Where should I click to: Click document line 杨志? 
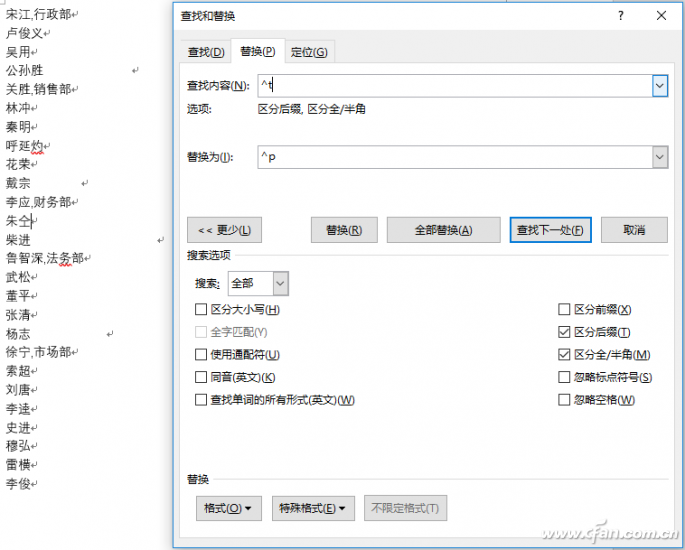(x=18, y=334)
